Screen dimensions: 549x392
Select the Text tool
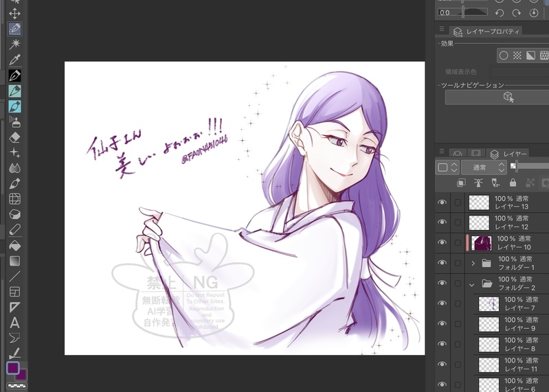pyautogui.click(x=14, y=323)
